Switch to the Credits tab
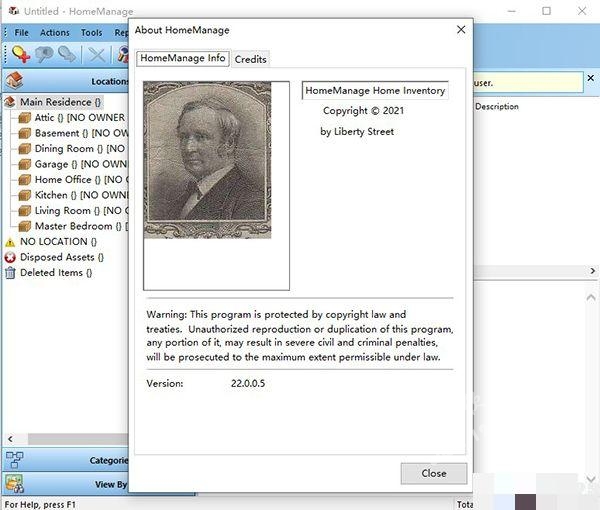 click(251, 59)
